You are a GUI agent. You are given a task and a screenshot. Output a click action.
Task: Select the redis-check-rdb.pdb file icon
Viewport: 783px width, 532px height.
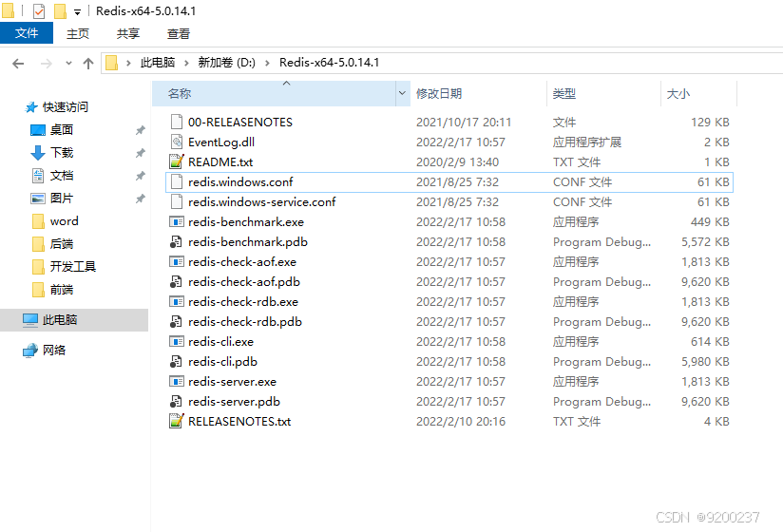(x=177, y=321)
